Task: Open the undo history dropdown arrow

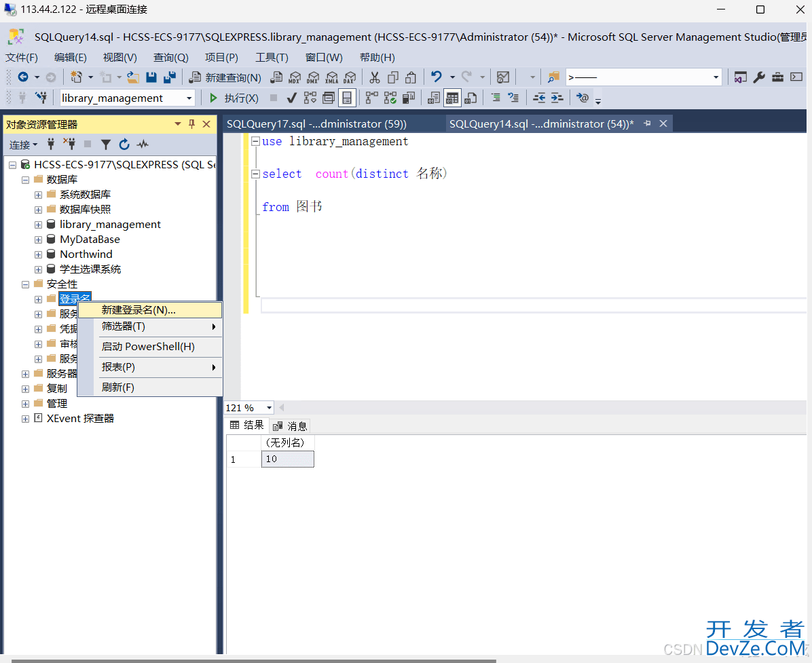Action: coord(452,77)
